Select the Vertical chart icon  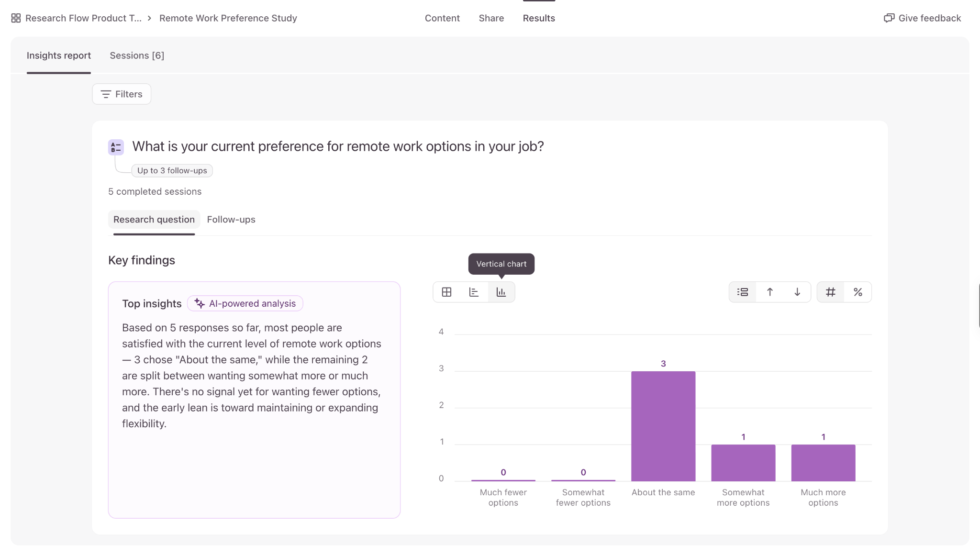tap(501, 292)
